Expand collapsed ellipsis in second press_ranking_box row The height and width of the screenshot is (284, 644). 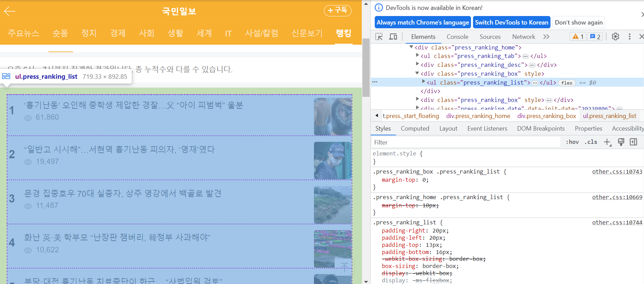coord(549,100)
